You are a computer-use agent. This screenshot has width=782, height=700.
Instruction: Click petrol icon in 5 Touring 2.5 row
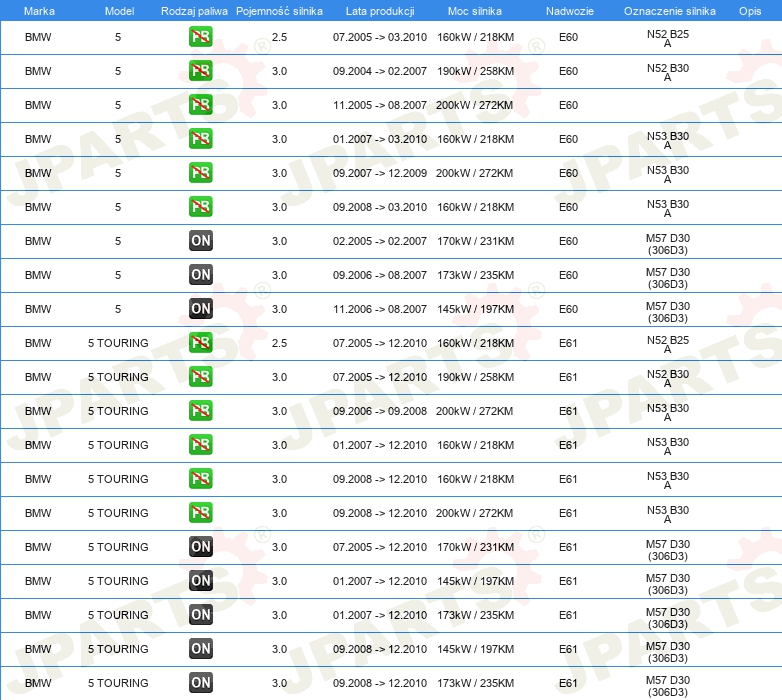[x=201, y=343]
